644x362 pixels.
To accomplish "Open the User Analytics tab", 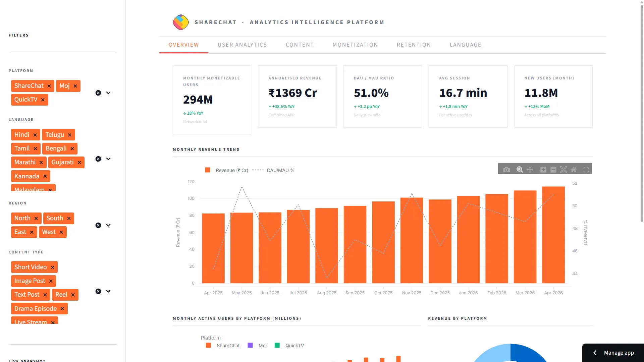I will pos(242,45).
